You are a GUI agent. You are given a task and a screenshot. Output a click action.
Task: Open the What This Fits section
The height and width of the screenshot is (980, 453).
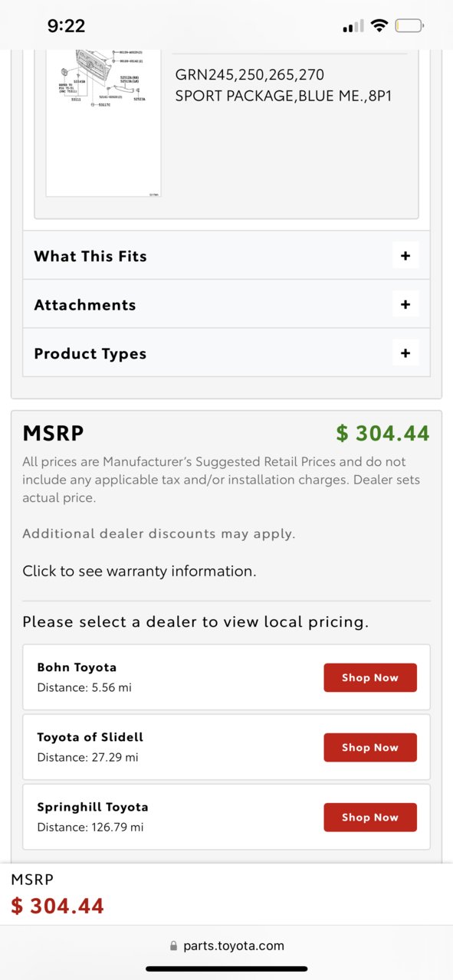[x=226, y=256]
